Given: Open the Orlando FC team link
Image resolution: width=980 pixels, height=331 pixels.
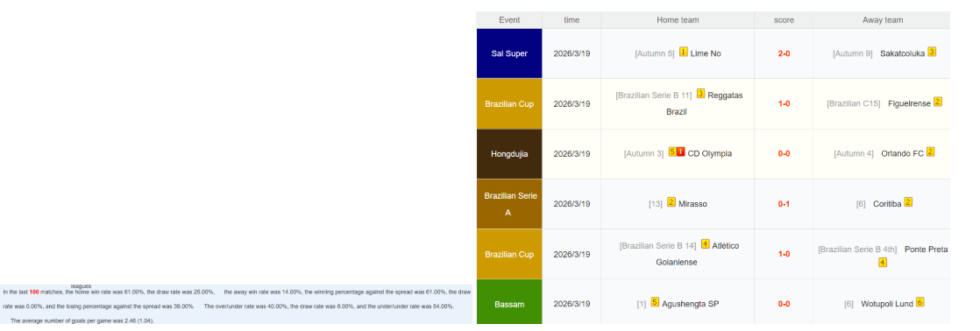Looking at the screenshot, I should tap(903, 153).
